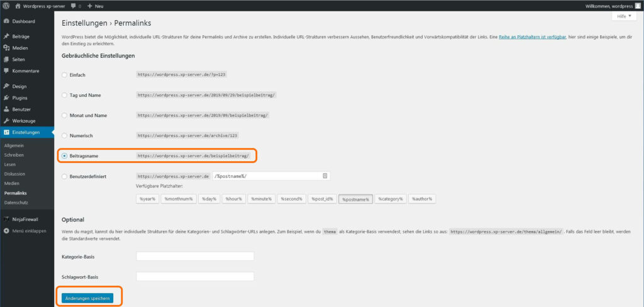Image resolution: width=644 pixels, height=307 pixels.
Task: Open Lesen settings submenu item
Action: point(10,164)
